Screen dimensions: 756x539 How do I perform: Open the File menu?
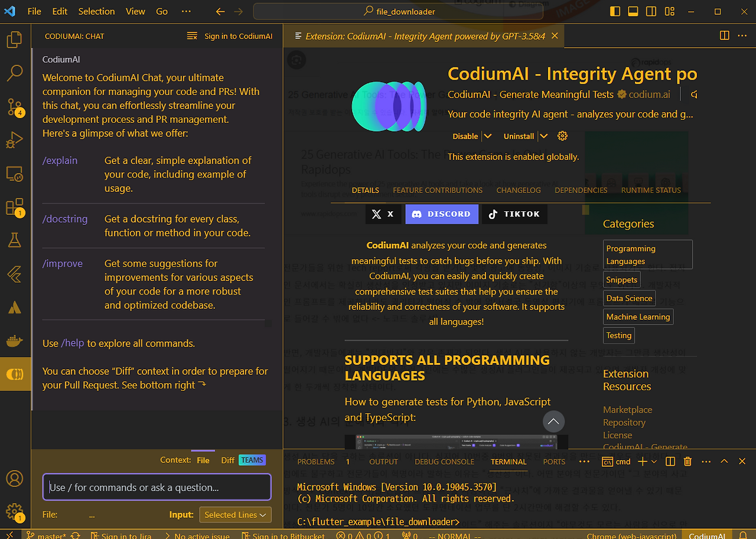click(34, 11)
